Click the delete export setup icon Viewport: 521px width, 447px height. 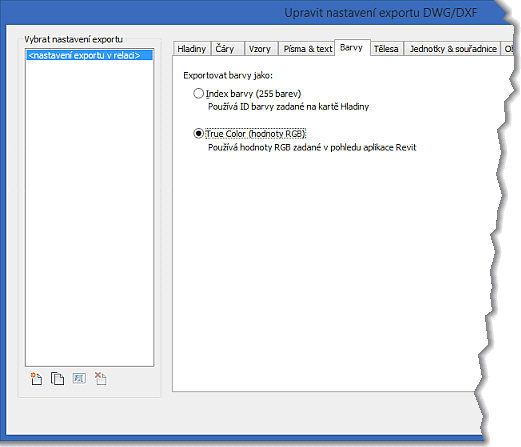[x=100, y=379]
